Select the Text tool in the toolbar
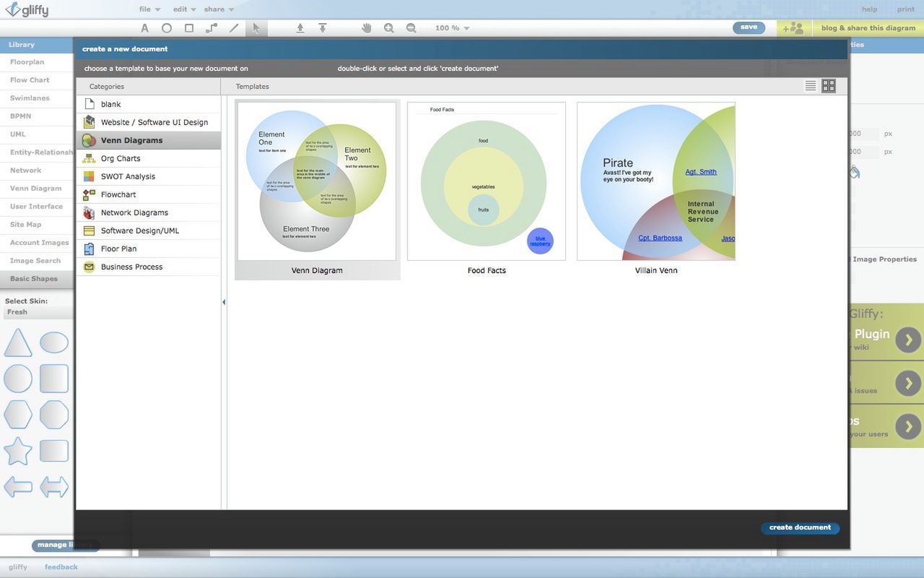 pyautogui.click(x=144, y=28)
